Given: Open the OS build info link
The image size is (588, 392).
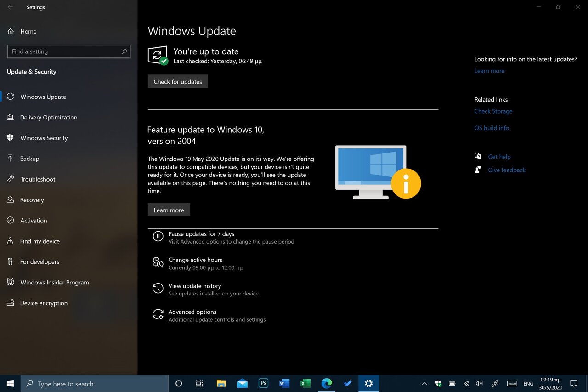Looking at the screenshot, I should click(x=492, y=128).
